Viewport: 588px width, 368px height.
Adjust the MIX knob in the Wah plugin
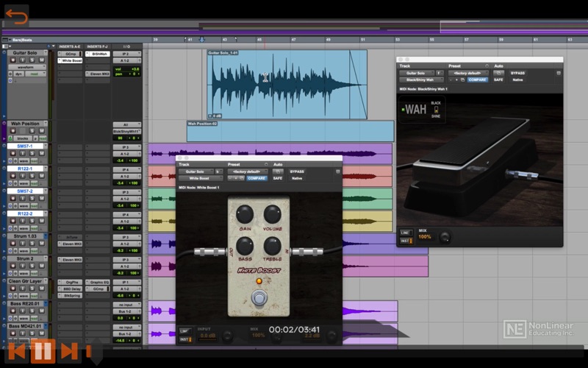coord(445,237)
